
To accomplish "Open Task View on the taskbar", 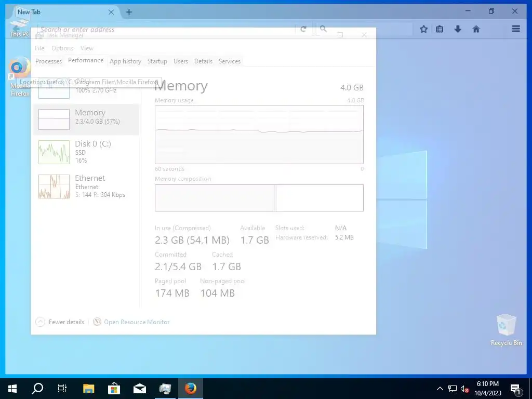I will coord(62,389).
